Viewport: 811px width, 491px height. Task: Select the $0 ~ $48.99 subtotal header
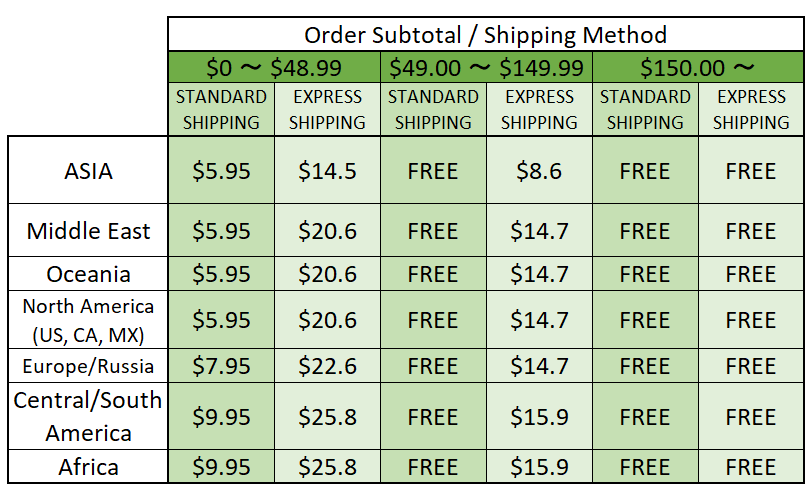[274, 68]
